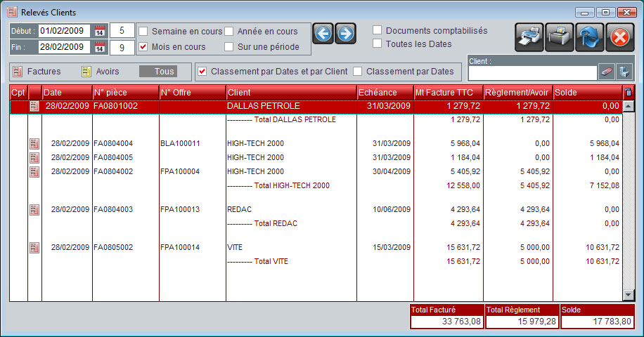Open calendar picker for Fin date
This screenshot has height=337, width=644.
[x=100, y=47]
